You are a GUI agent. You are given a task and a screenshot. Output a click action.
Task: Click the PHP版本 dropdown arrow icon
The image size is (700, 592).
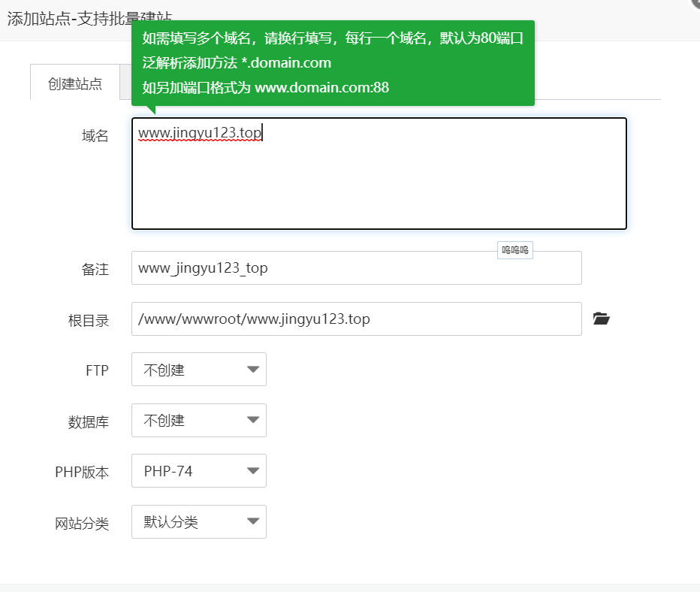[255, 471]
